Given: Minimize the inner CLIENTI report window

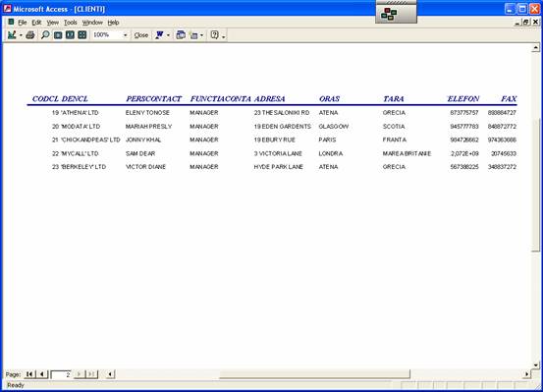Looking at the screenshot, I should coord(517,23).
